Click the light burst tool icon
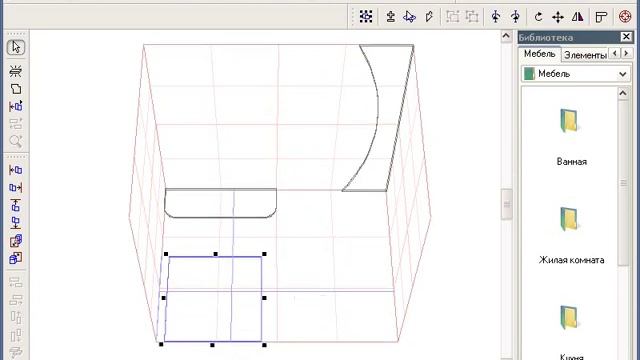Image resolution: width=640 pixels, height=360 pixels. (16, 71)
